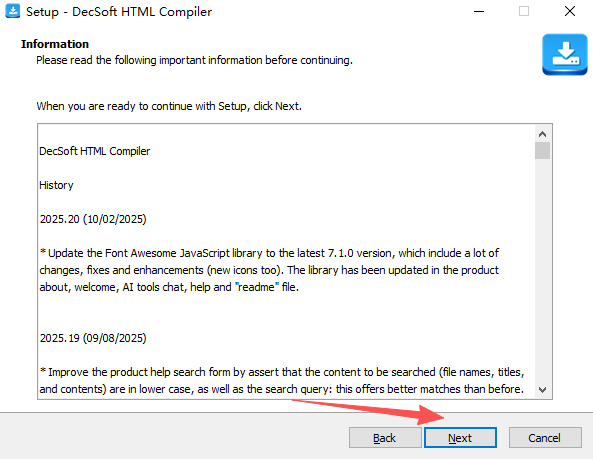Continue installation with the Next button
Screen dimensions: 593x459
point(460,438)
